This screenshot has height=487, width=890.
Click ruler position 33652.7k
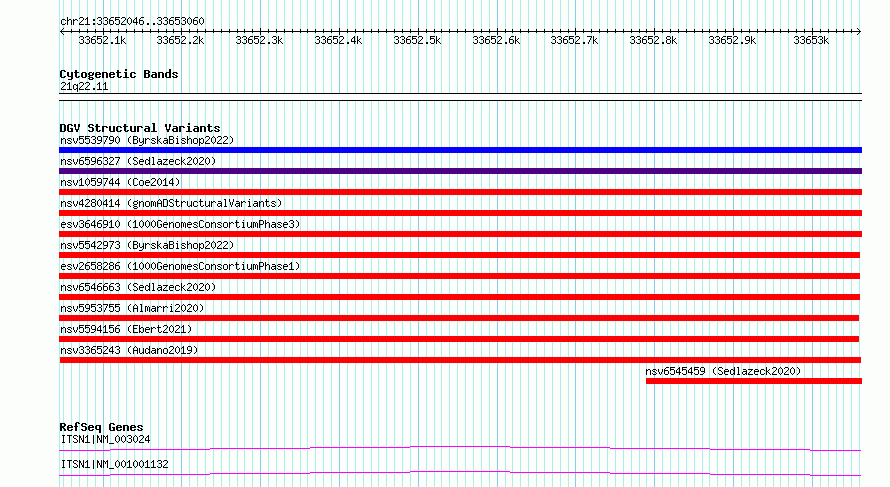coord(574,40)
